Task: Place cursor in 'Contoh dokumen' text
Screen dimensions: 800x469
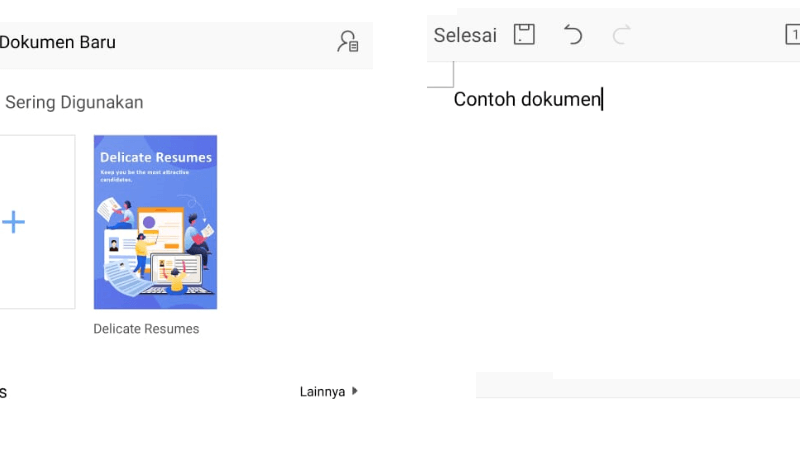Action: pyautogui.click(x=528, y=99)
